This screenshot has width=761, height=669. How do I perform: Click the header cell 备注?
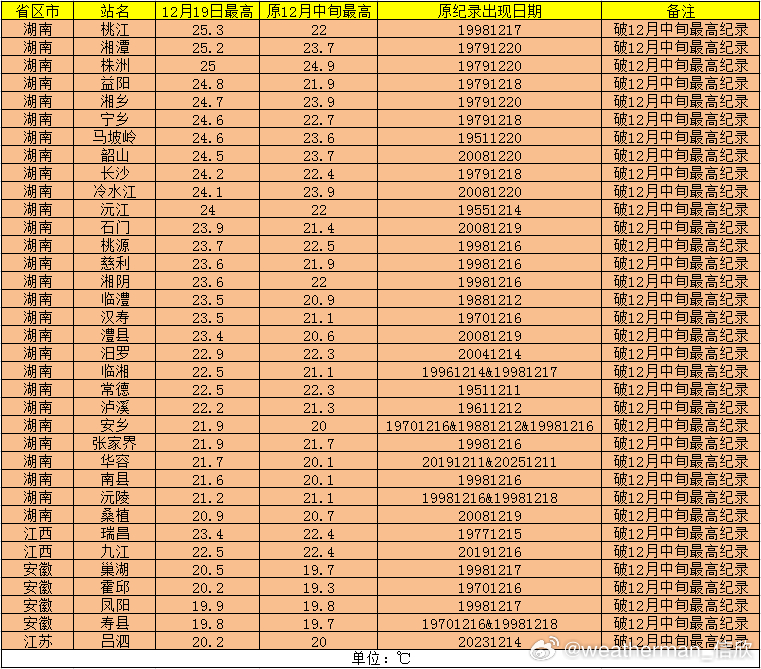[x=680, y=11]
